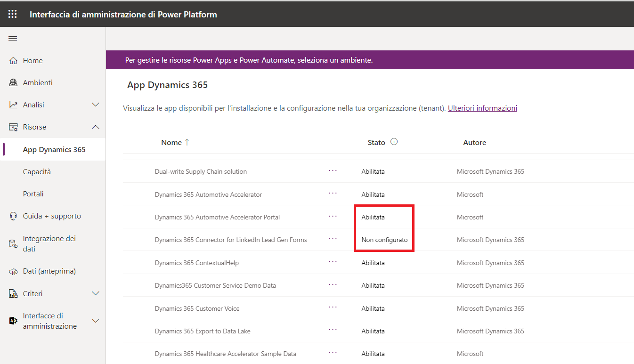Sort by the Stato column header
Screen dimensions: 634x364
pos(376,142)
